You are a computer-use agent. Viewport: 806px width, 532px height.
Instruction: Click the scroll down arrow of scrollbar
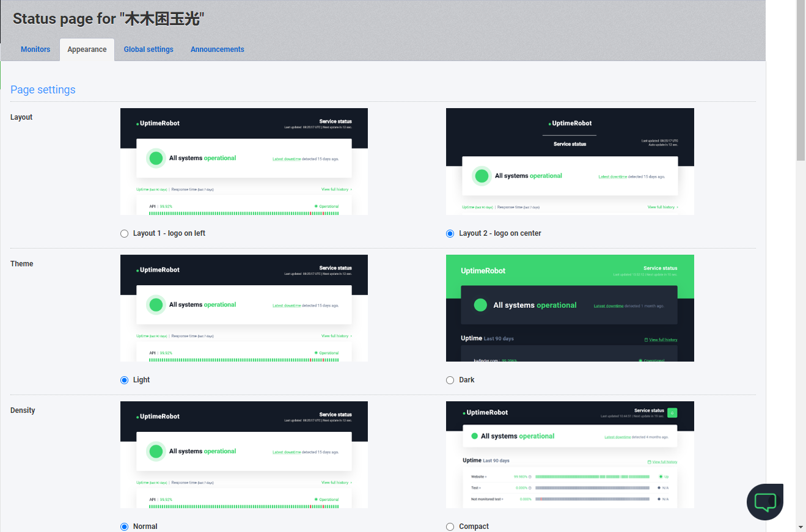click(801, 527)
